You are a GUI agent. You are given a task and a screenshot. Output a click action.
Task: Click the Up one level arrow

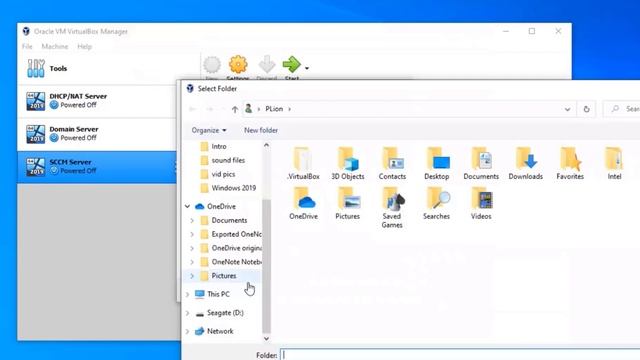(235, 109)
